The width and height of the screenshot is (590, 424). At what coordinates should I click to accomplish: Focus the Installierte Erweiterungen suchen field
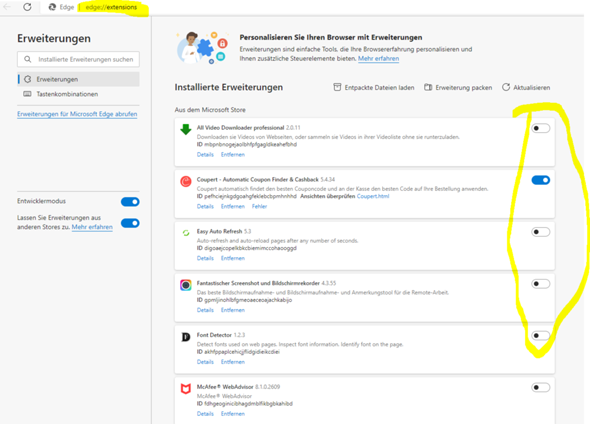pyautogui.click(x=78, y=59)
